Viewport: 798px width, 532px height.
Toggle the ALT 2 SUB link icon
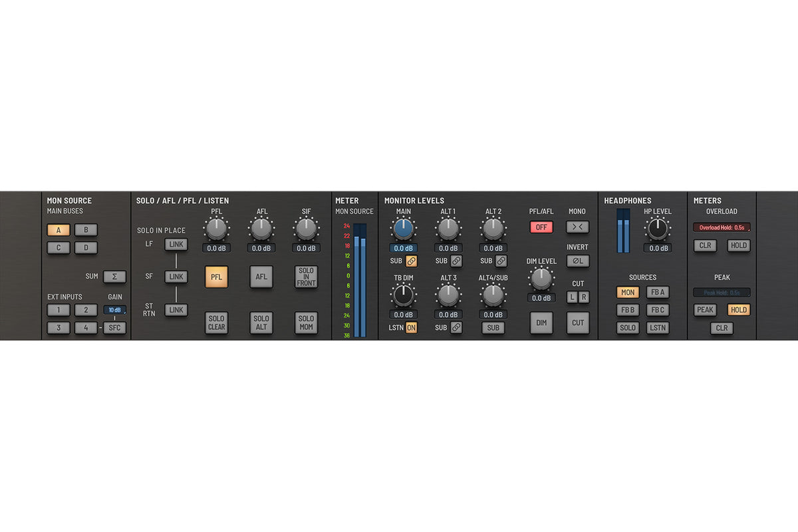click(x=501, y=261)
